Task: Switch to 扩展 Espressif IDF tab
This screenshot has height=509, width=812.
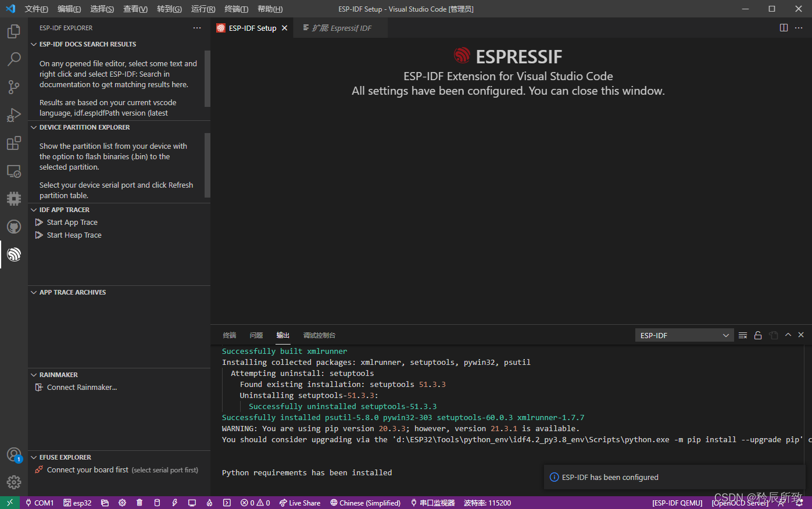Action: [x=342, y=28]
